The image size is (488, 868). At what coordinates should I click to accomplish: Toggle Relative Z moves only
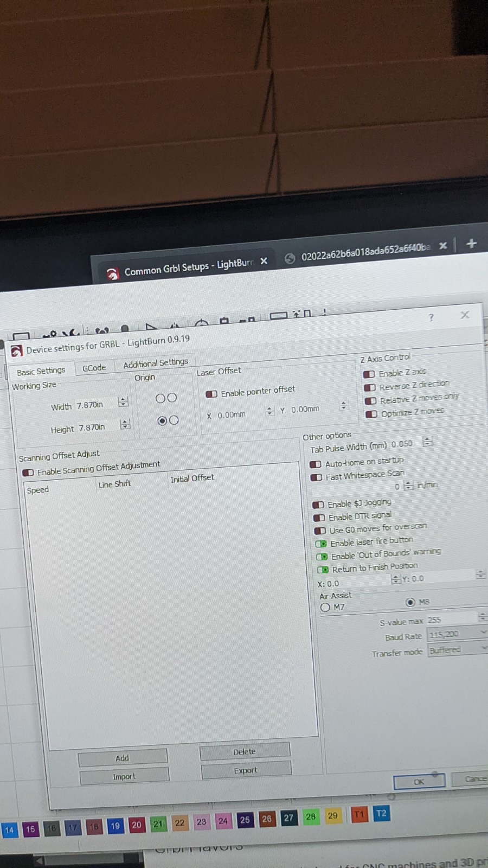tap(370, 401)
